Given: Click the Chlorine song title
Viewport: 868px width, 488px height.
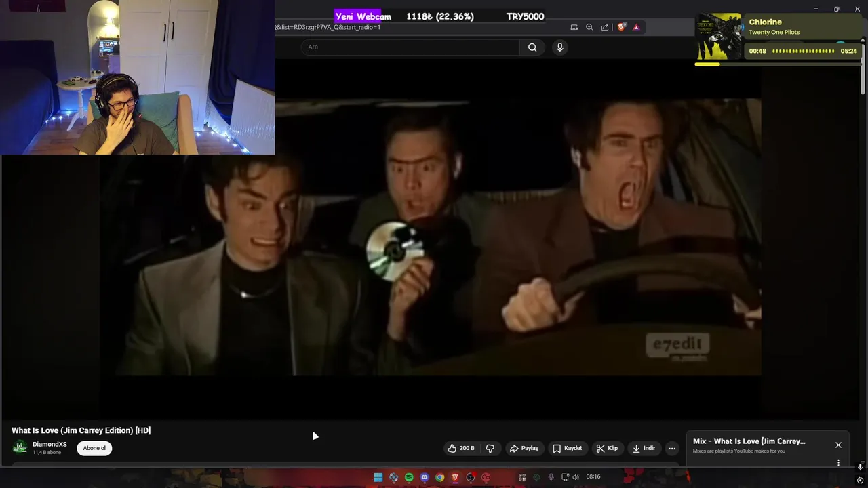Looking at the screenshot, I should 766,22.
